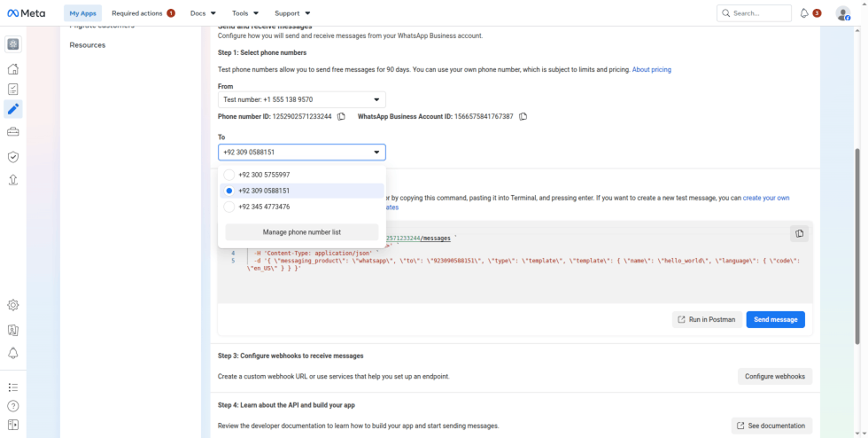This screenshot has width=868, height=438.
Task: Select radio for +92 300 5755997
Action: pyautogui.click(x=229, y=175)
